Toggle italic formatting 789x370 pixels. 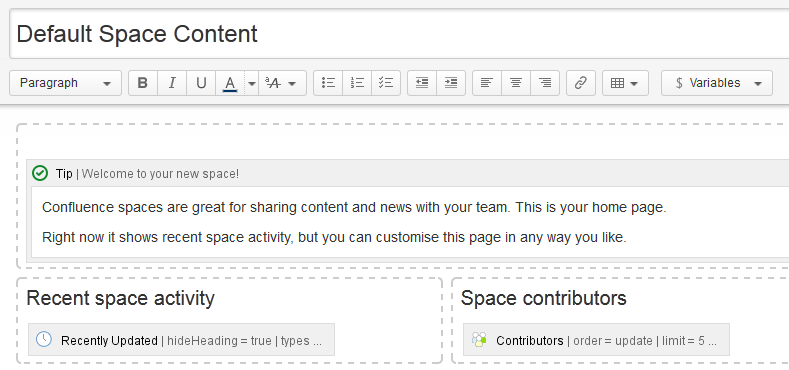172,83
